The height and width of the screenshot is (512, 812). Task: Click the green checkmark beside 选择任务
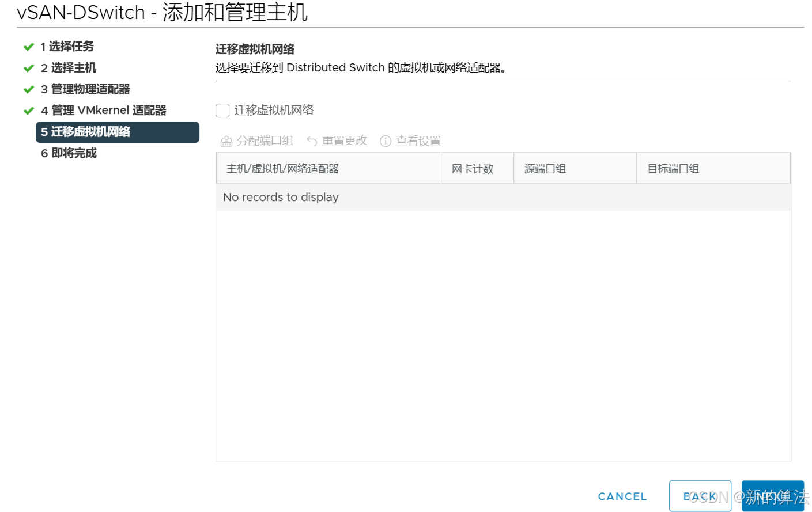pos(29,47)
